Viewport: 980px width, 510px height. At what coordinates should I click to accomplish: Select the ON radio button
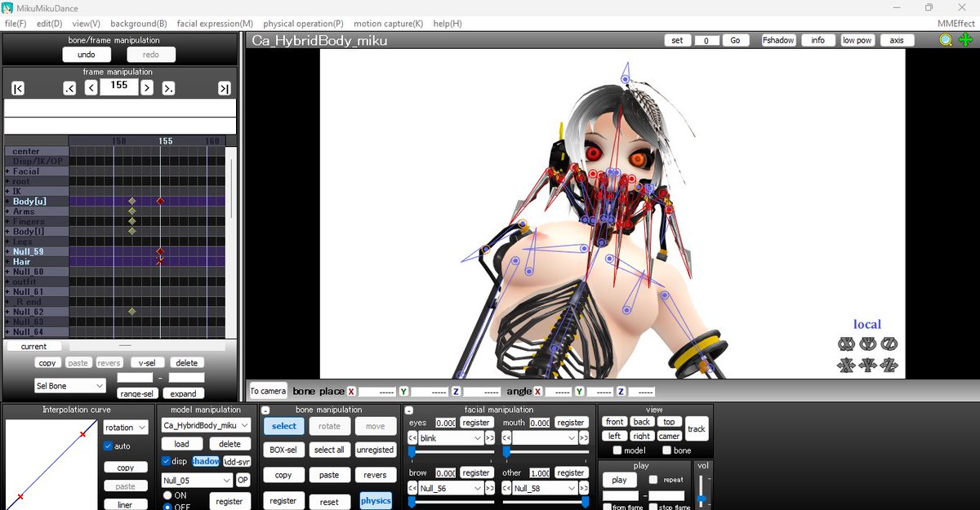[167, 495]
